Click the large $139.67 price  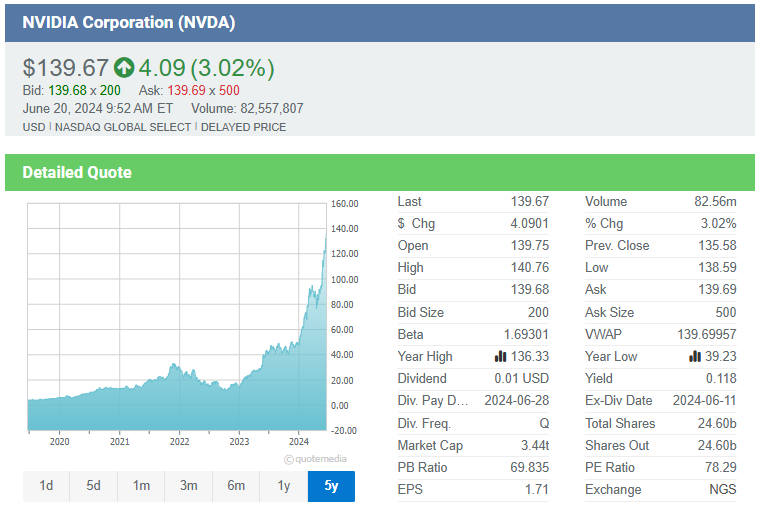click(x=65, y=67)
